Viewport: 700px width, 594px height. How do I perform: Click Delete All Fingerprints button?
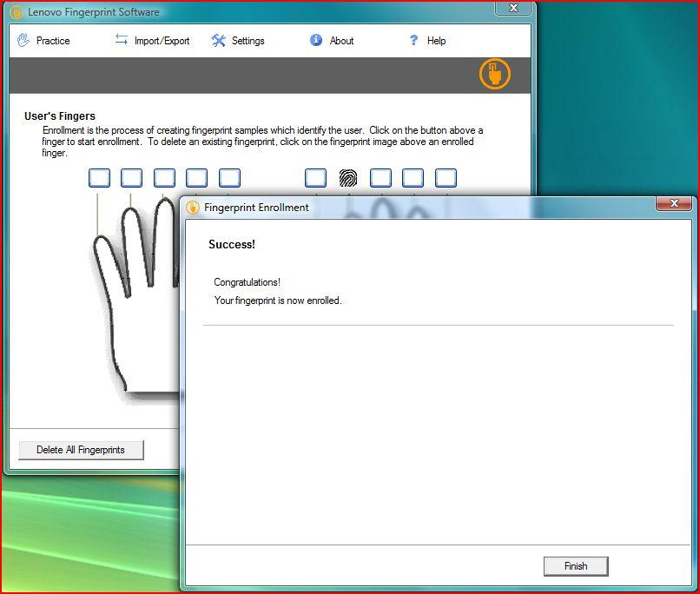pos(82,450)
